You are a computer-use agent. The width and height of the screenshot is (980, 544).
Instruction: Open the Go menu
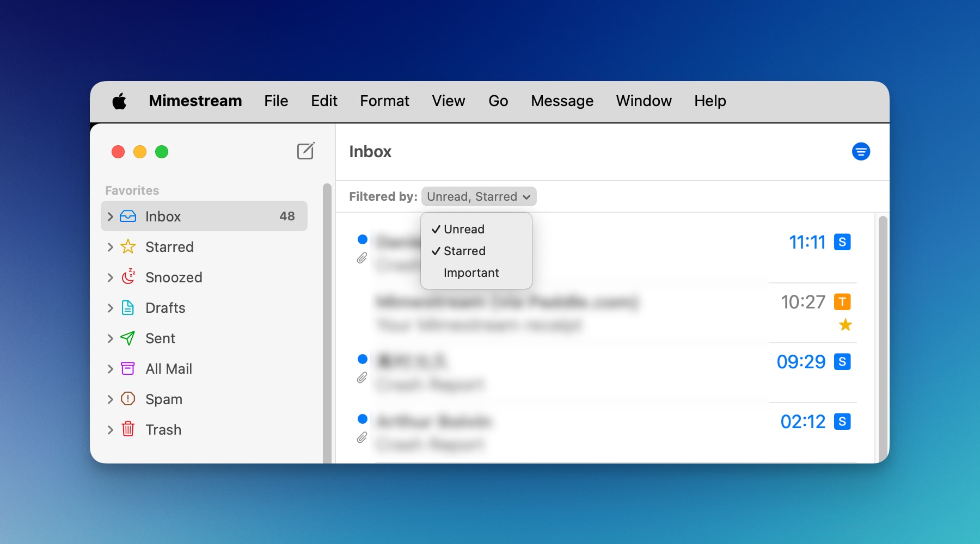tap(498, 101)
